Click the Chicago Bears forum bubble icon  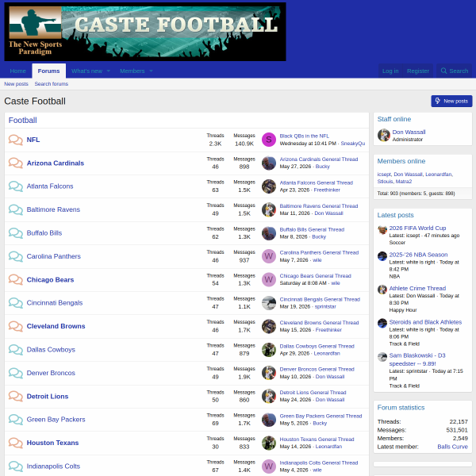[x=16, y=279]
